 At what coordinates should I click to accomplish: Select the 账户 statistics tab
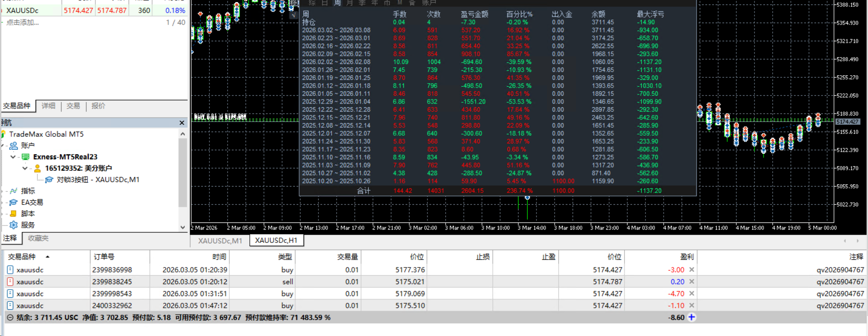click(429, 3)
